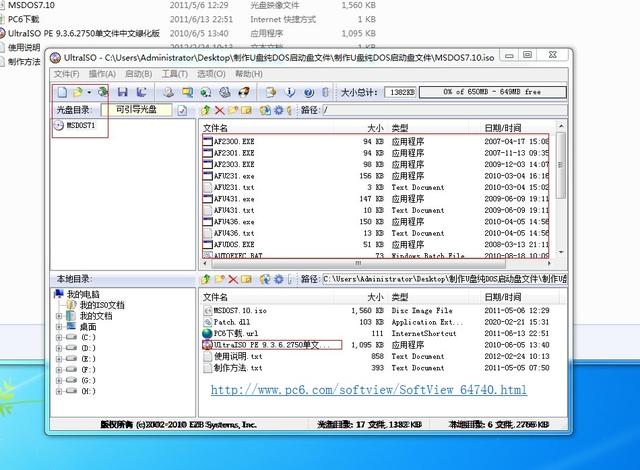Click the local pane 路径 path field

pyautogui.click(x=444, y=279)
